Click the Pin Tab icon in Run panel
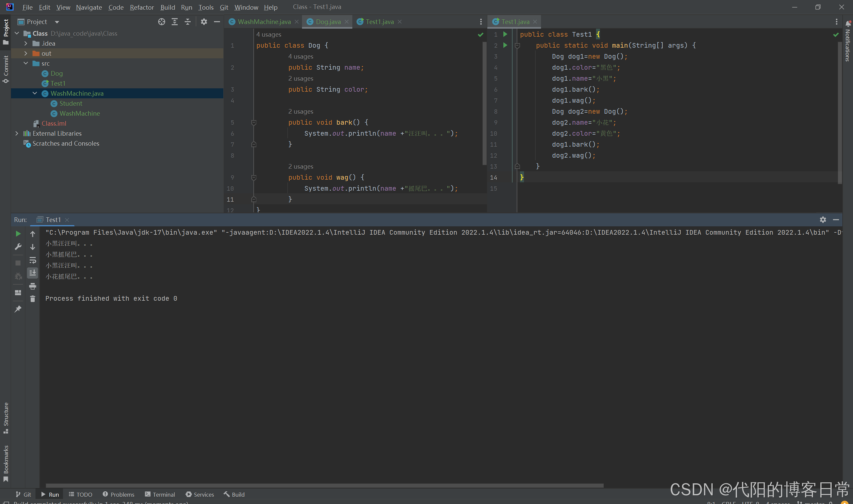The height and width of the screenshot is (504, 853). [x=18, y=309]
